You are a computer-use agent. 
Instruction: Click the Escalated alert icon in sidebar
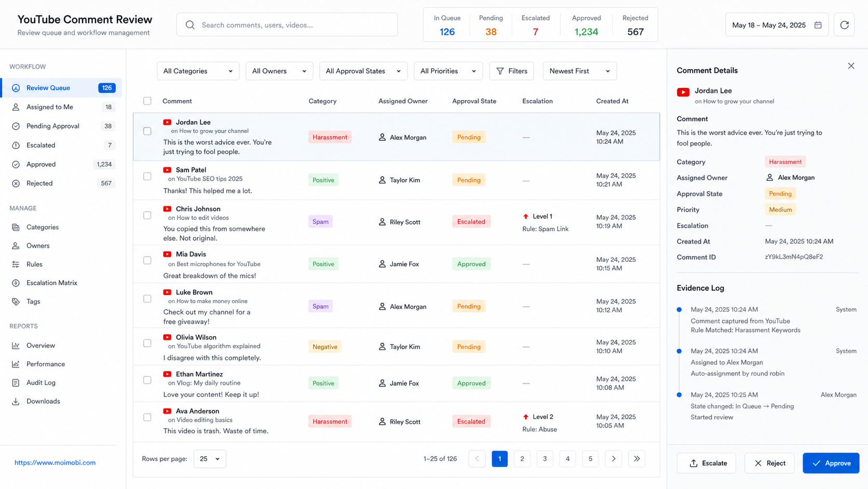click(16, 146)
